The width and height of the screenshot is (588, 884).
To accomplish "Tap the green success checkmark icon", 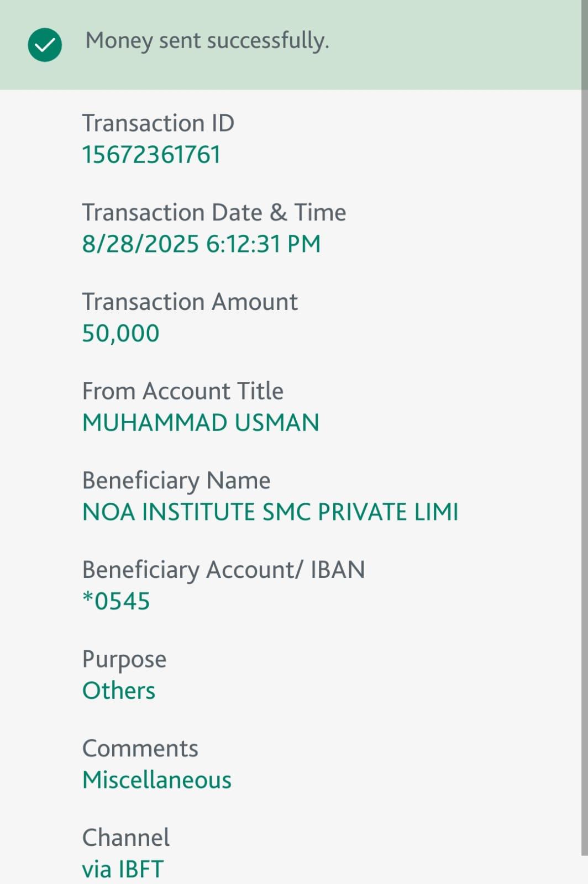I will click(45, 45).
